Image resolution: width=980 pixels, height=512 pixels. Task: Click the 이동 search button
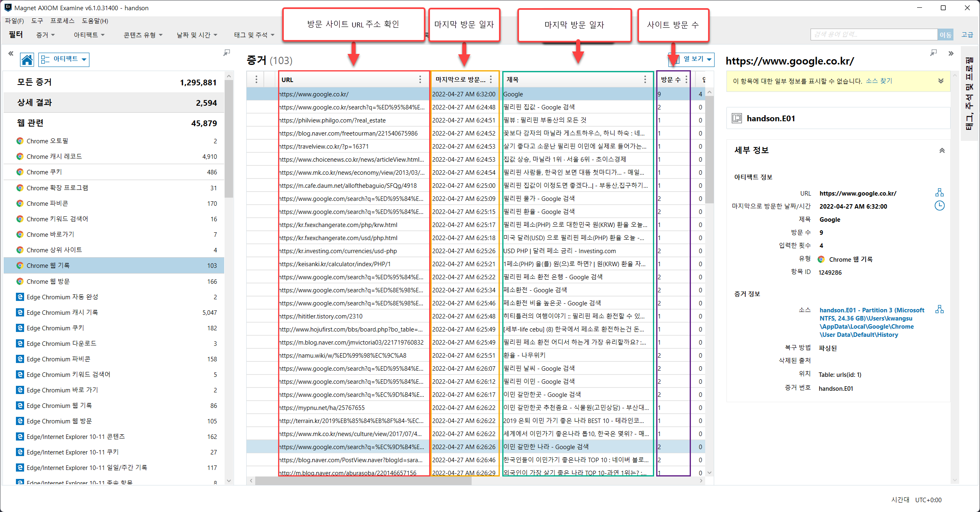[x=945, y=35]
